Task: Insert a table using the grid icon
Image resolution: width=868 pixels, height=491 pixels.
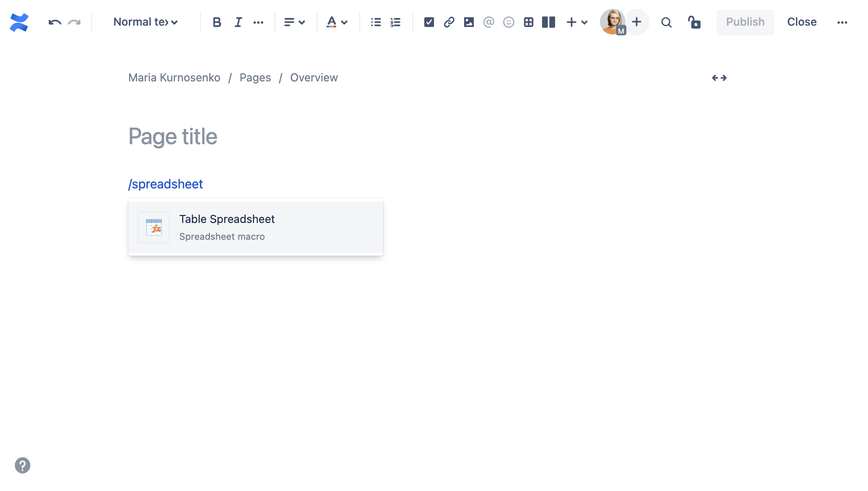Action: click(529, 22)
